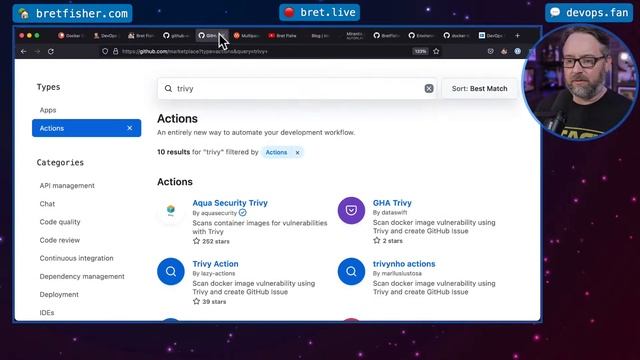Click the star icon beside 252 stars

click(x=196, y=241)
